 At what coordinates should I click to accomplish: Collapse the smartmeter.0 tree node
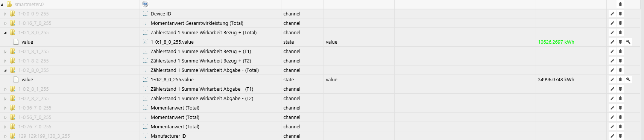click(x=2, y=5)
